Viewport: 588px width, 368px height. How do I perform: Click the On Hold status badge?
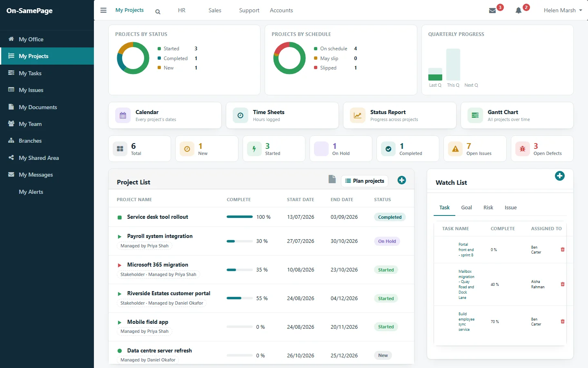click(x=387, y=241)
